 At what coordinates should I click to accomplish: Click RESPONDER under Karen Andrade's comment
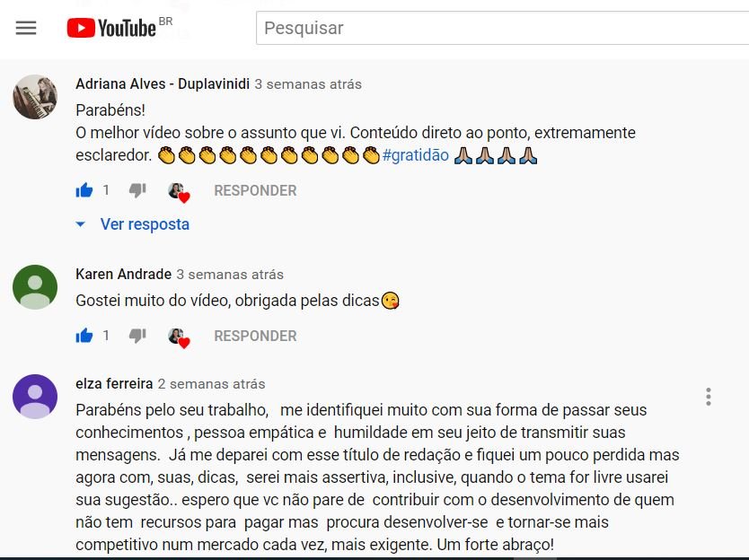coord(255,336)
